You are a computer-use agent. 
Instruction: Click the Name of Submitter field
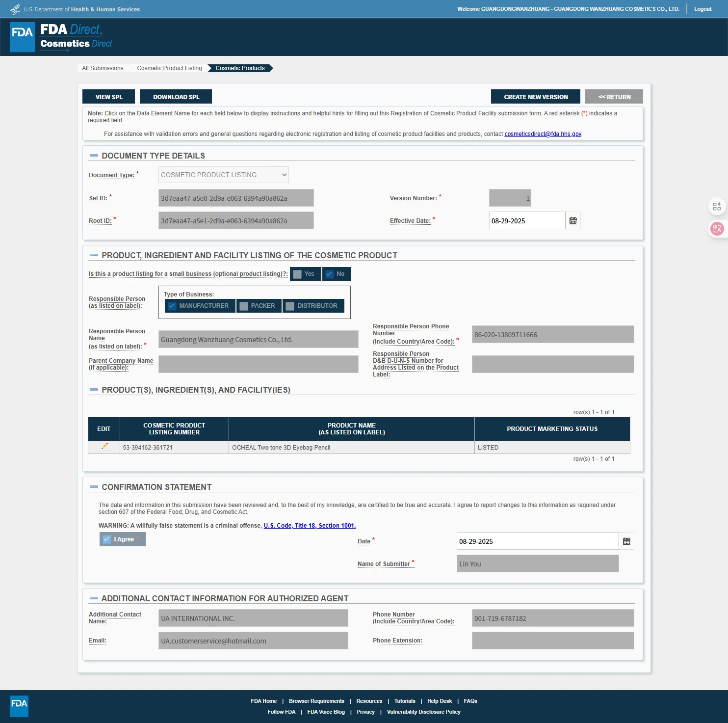(538, 564)
